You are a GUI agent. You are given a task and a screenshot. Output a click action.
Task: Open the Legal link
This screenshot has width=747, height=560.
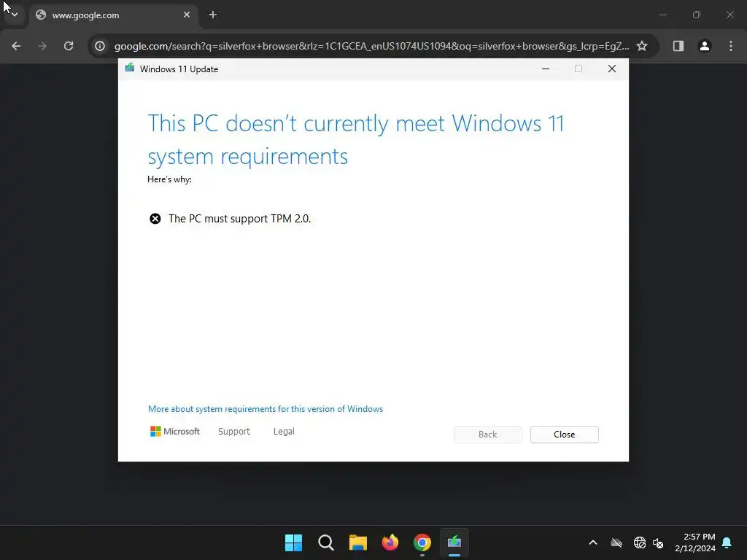click(284, 432)
